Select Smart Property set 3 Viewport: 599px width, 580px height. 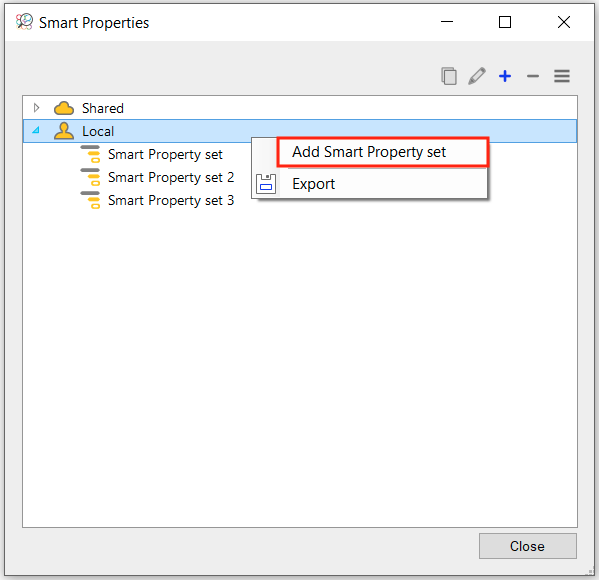coord(171,200)
